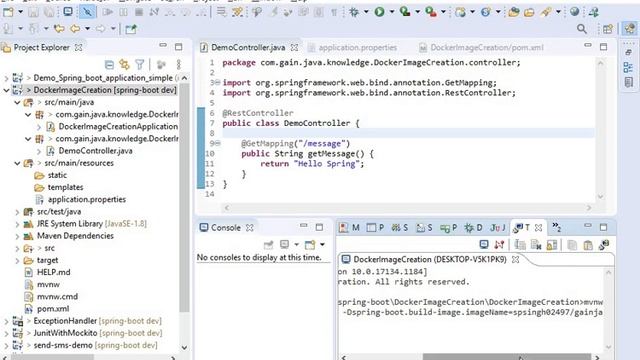Click the Debug bug icon
Image resolution: width=640 pixels, height=360 pixels.
click(354, 12)
